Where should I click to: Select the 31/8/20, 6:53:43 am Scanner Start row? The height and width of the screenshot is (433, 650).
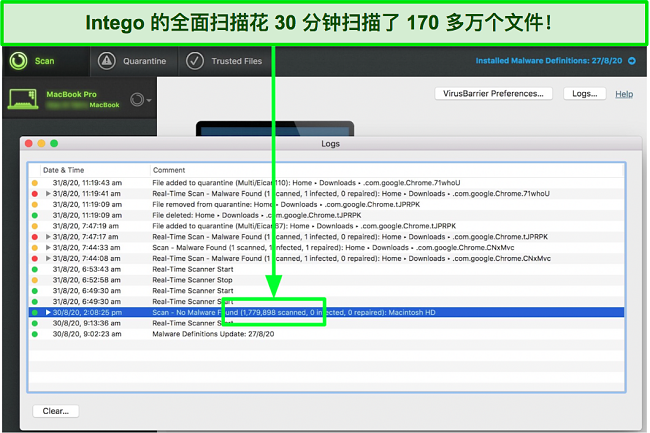coord(327,269)
